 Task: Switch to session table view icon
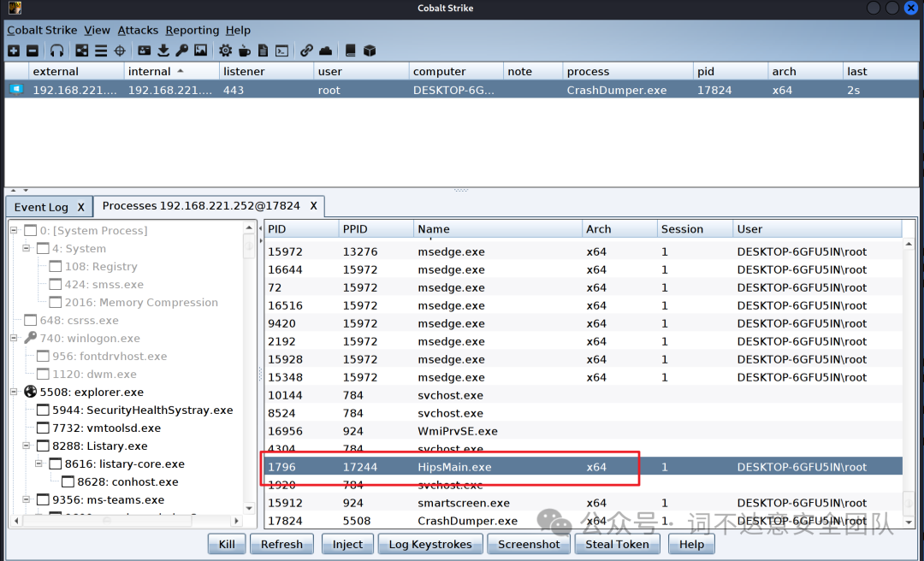[101, 51]
